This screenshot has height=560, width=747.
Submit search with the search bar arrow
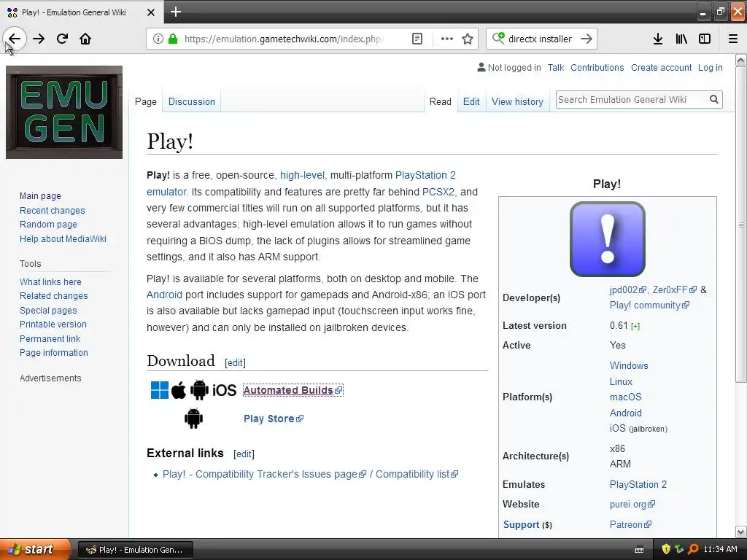click(x=587, y=39)
